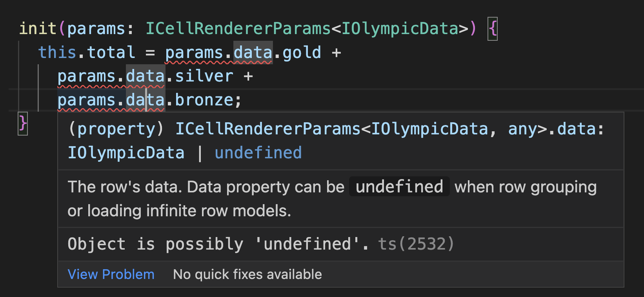Click the 'gold' property in the code
644x297 pixels.
[302, 52]
